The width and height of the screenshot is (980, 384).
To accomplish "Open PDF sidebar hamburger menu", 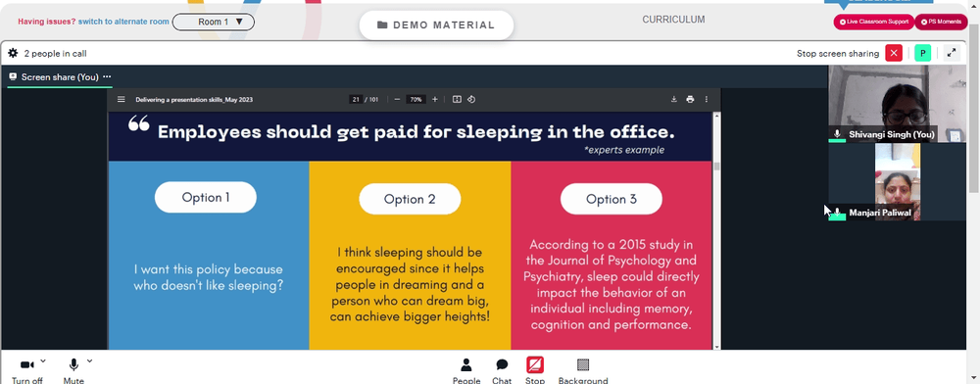I will click(x=122, y=99).
